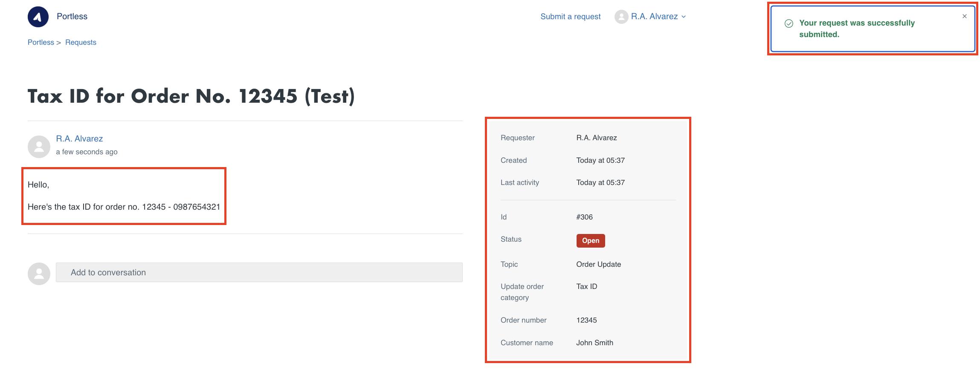Click the 'Tax ID' category value
The width and height of the screenshot is (980, 381).
coord(586,286)
